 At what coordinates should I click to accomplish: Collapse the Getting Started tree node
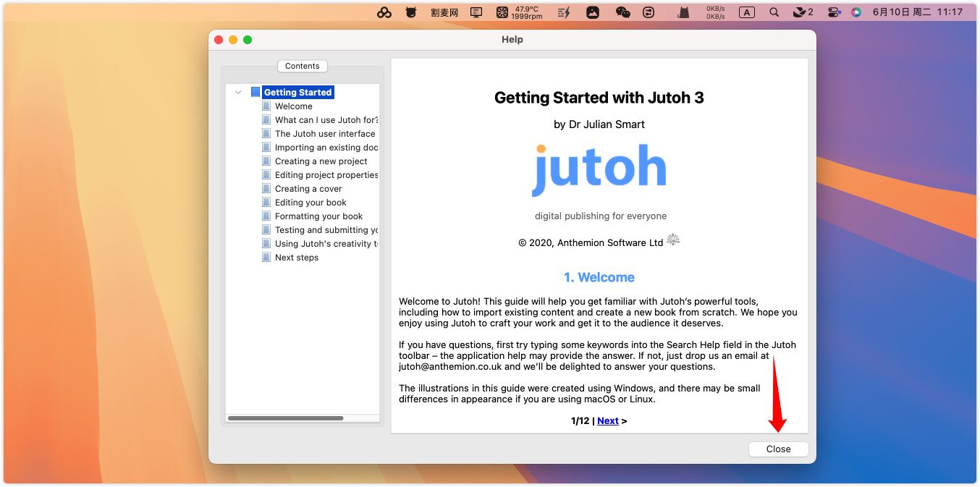[238, 93]
